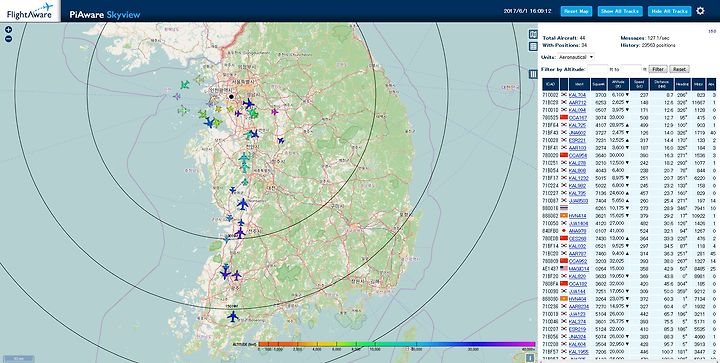
Task: Sort table by Altitude column header
Action: pos(617,84)
